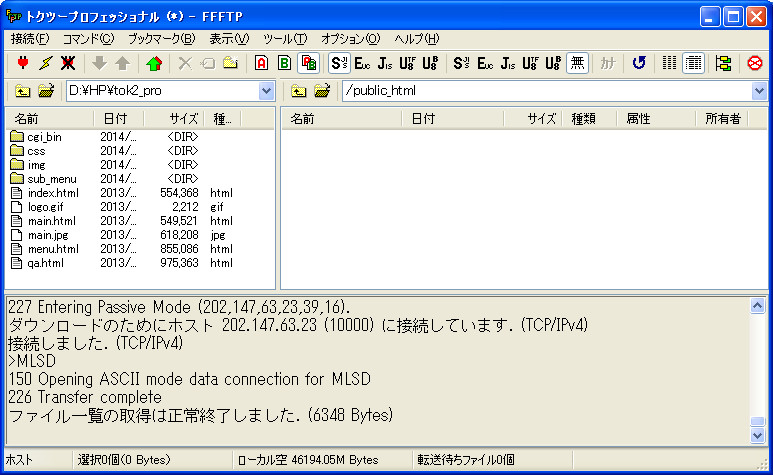Click the Connect plug icon in toolbar

(x=23, y=63)
